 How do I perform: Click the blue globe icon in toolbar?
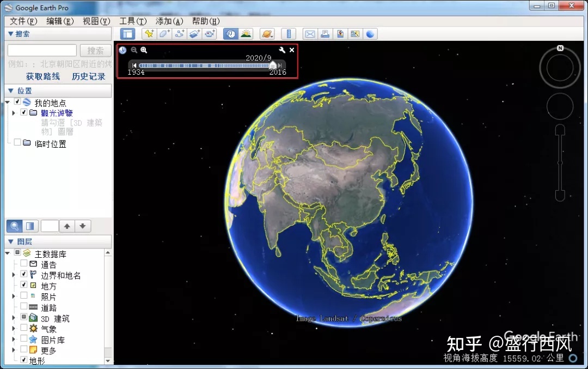370,34
